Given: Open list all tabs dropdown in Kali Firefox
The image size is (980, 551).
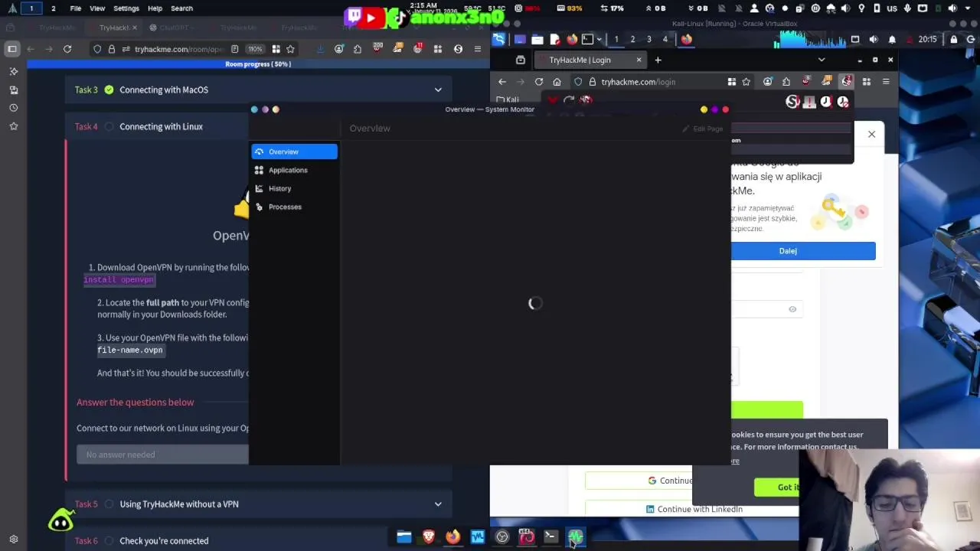Looking at the screenshot, I should (x=822, y=60).
